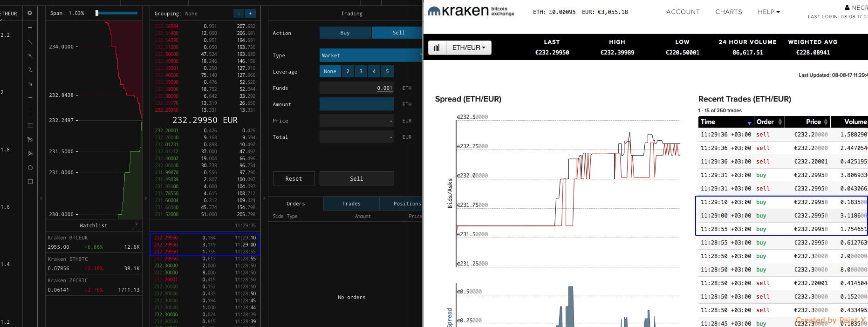Select the freehand path drawing tool

(30, 70)
